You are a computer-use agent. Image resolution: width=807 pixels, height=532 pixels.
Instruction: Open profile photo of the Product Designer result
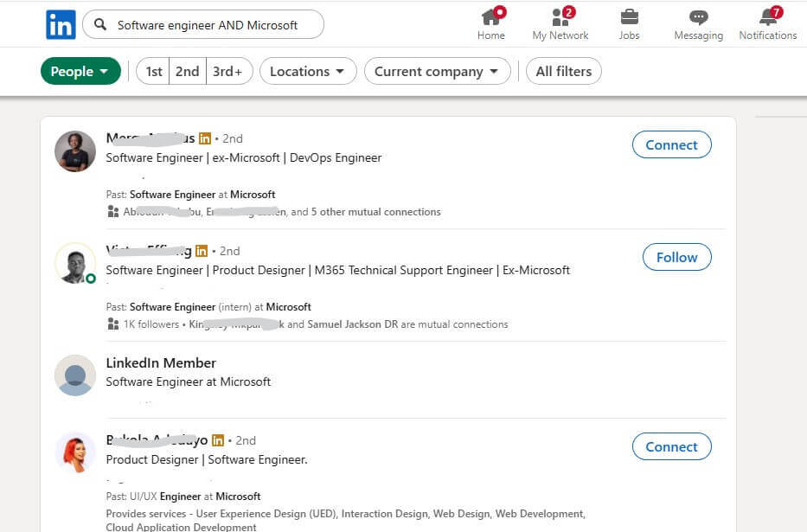75,452
